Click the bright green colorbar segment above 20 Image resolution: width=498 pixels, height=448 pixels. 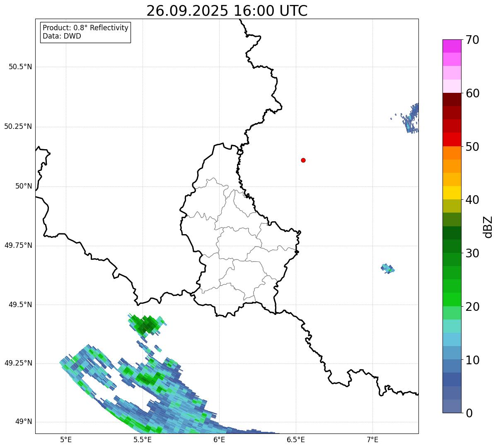point(452,299)
